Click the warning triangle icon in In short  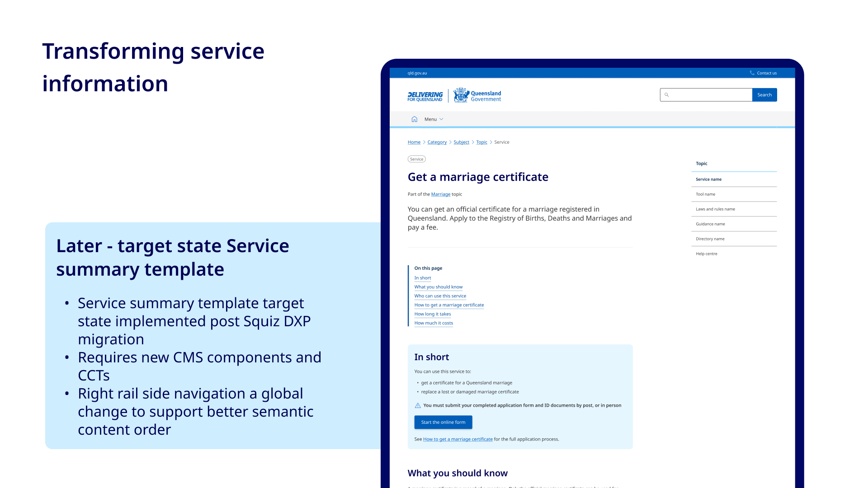click(x=418, y=406)
